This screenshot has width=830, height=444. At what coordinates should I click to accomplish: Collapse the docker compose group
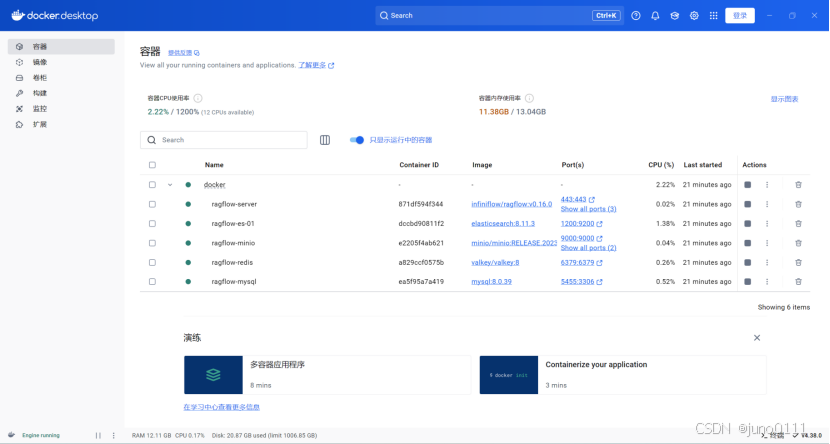pyautogui.click(x=170, y=185)
